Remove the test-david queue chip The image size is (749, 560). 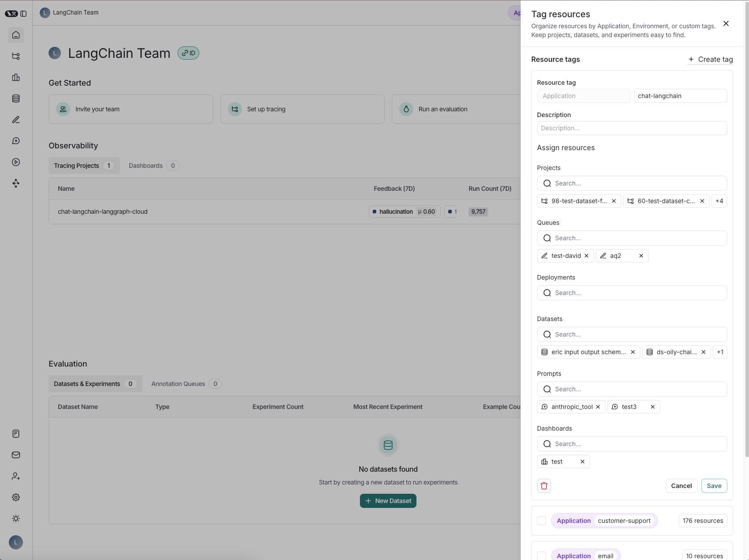point(586,256)
